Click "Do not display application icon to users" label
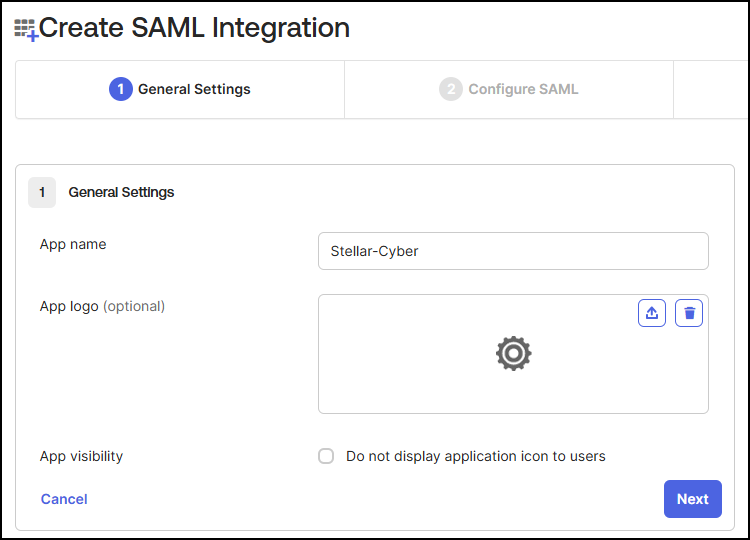The width and height of the screenshot is (750, 540). point(475,456)
